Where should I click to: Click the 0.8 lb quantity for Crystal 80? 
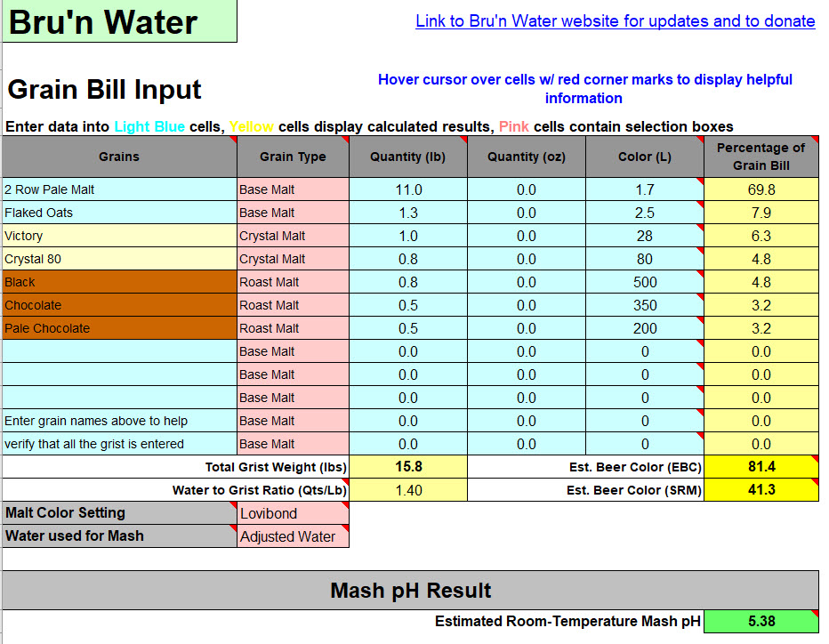(x=408, y=259)
